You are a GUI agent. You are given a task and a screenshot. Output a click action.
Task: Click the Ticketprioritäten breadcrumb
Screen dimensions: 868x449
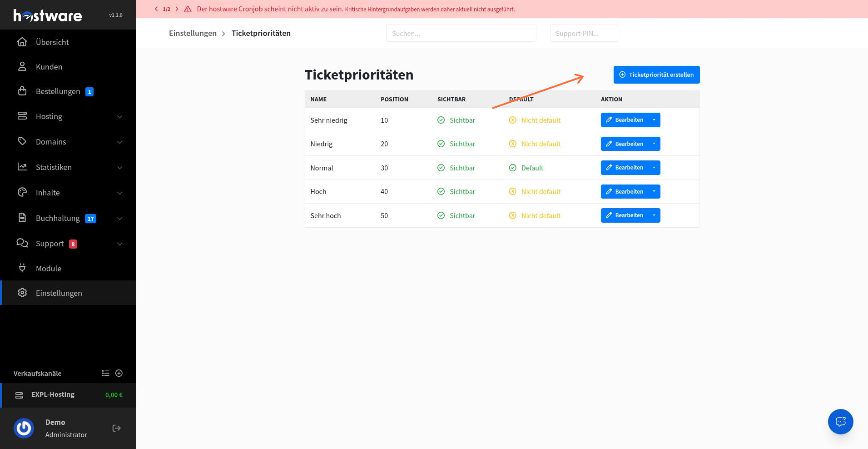coord(261,33)
